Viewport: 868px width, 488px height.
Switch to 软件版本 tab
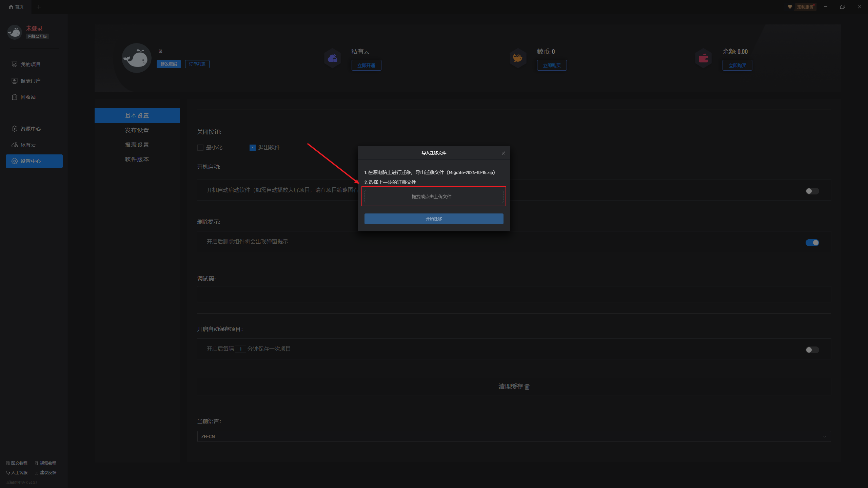(137, 159)
